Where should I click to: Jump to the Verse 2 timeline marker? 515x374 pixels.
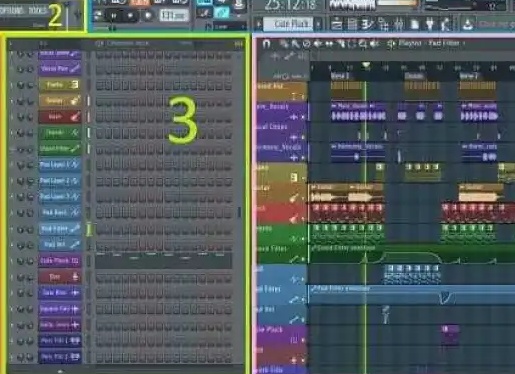coord(468,76)
